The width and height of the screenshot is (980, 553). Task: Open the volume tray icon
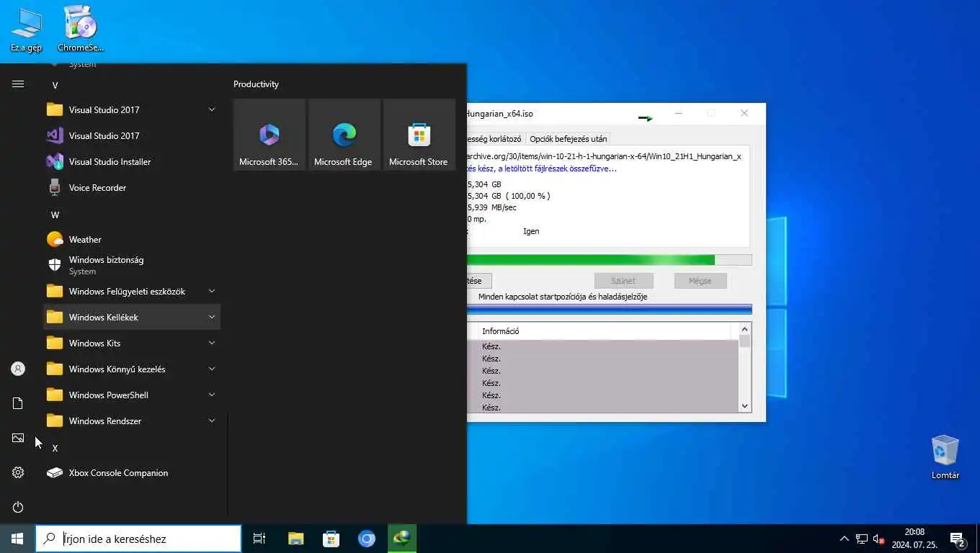(879, 539)
